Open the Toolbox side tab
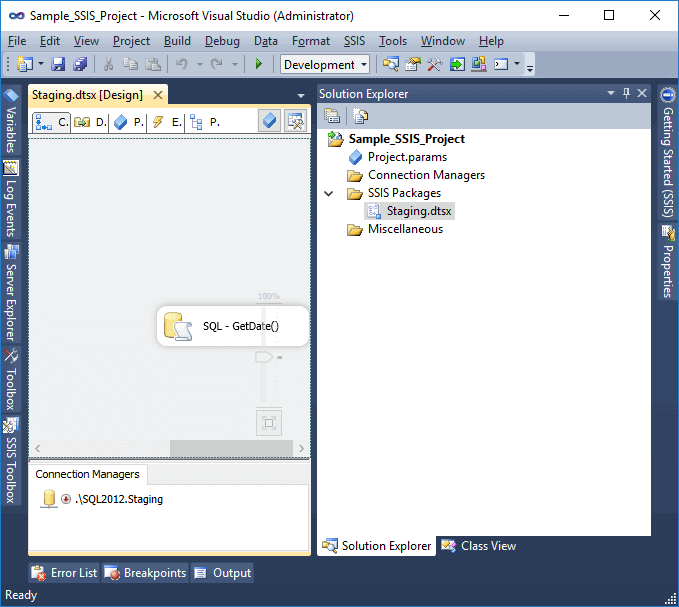679x607 pixels. click(x=11, y=380)
